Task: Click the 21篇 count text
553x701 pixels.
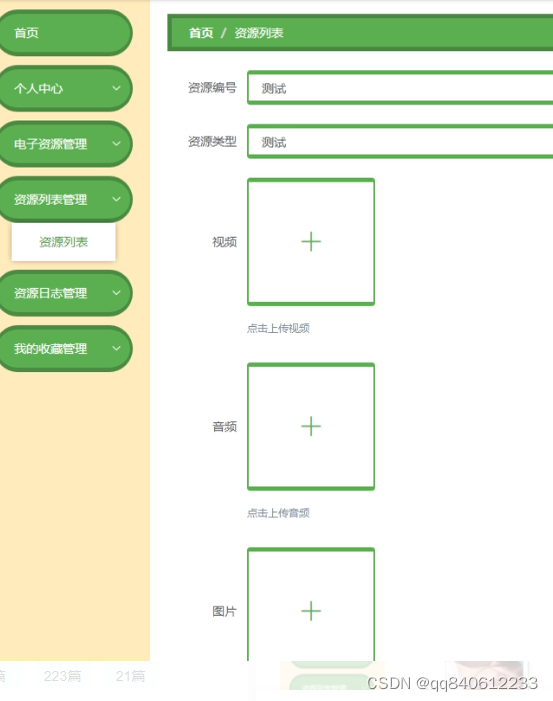Action: click(131, 676)
